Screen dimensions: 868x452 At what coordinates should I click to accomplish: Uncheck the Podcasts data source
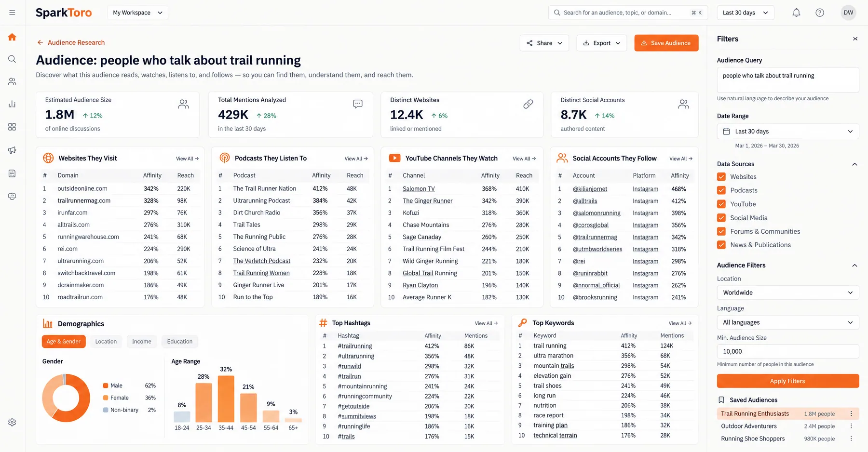point(721,190)
